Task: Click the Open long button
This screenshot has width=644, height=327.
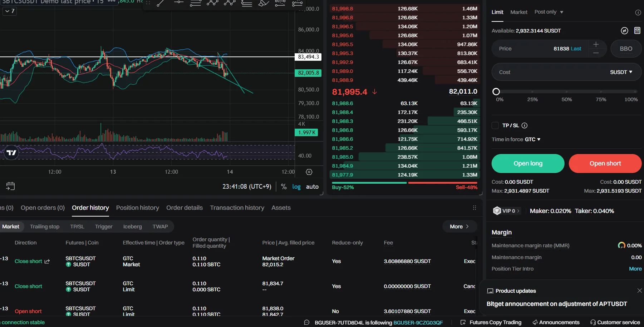Action: coord(528,163)
